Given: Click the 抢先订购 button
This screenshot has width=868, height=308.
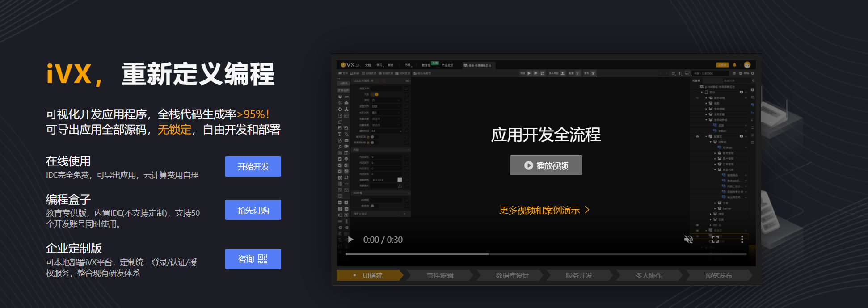Looking at the screenshot, I should (x=253, y=210).
